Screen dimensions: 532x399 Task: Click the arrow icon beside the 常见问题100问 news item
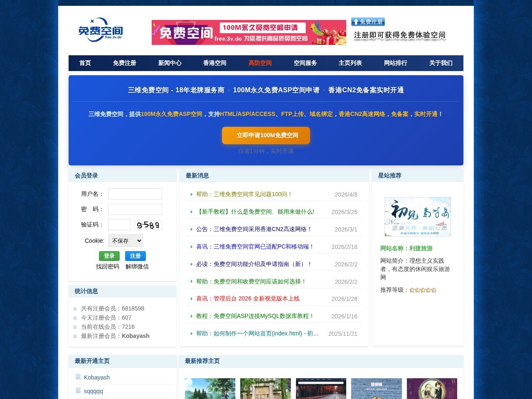tap(192, 195)
